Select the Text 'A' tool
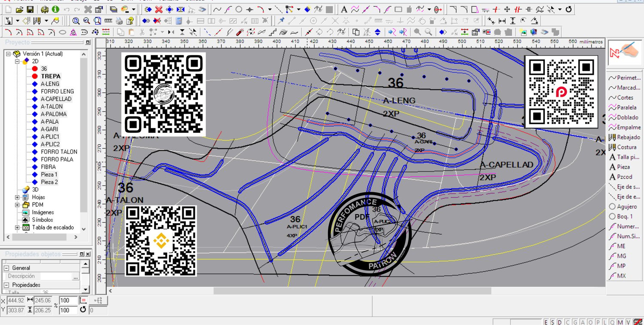 [344, 9]
